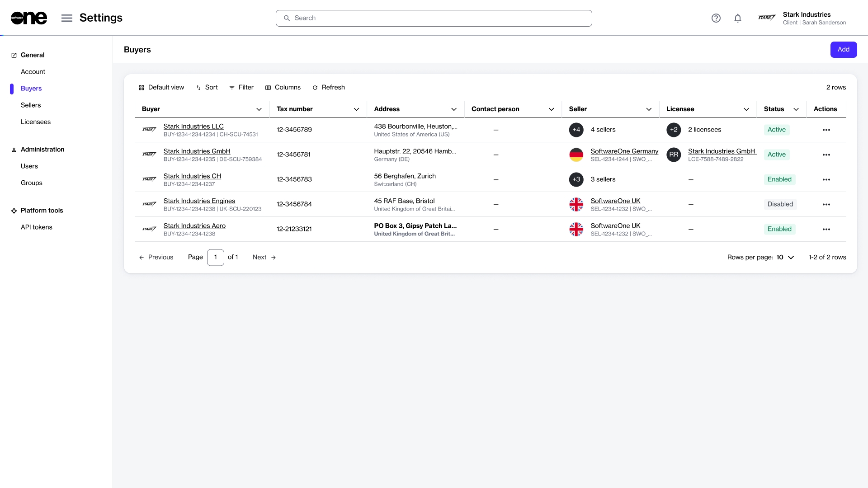Open the hamburger navigation menu
This screenshot has width=868, height=488.
point(67,18)
